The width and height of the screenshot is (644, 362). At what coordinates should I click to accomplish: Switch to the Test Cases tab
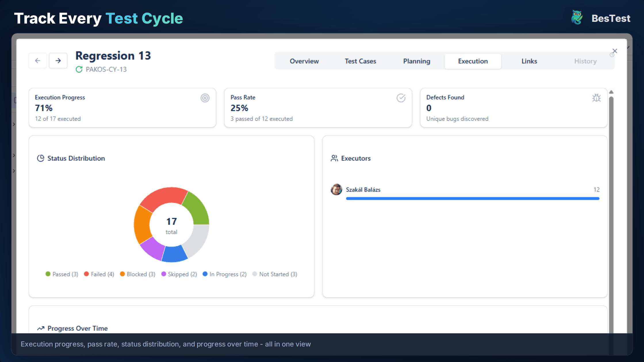(360, 61)
